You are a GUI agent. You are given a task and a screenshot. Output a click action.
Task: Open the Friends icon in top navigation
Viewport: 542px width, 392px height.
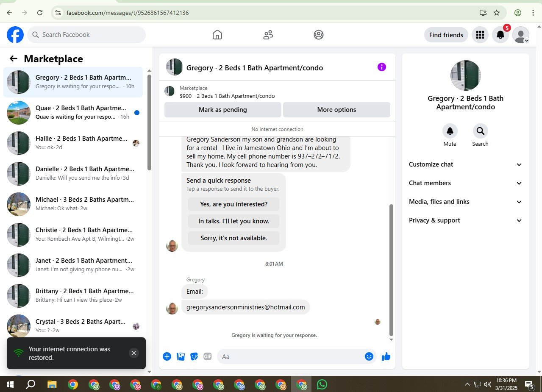[268, 35]
